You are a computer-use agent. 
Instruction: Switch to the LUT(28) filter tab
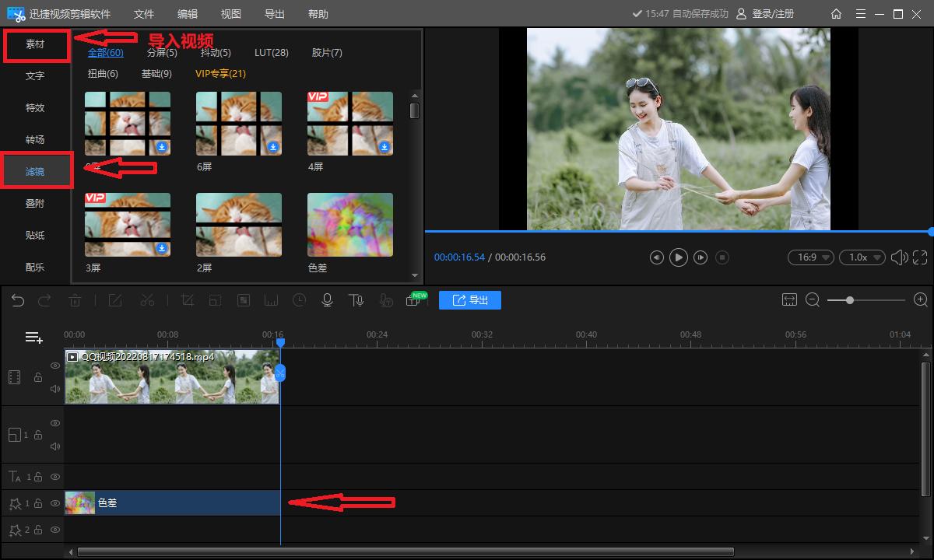click(x=271, y=52)
